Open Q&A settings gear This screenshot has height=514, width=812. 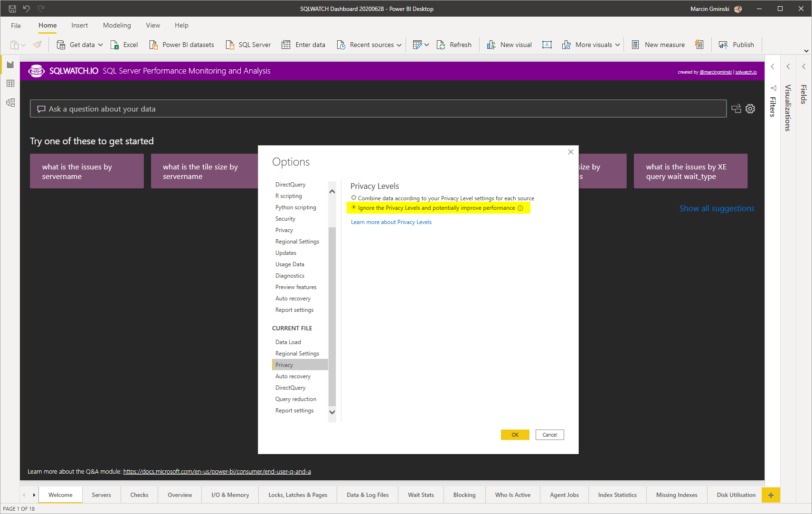[750, 109]
